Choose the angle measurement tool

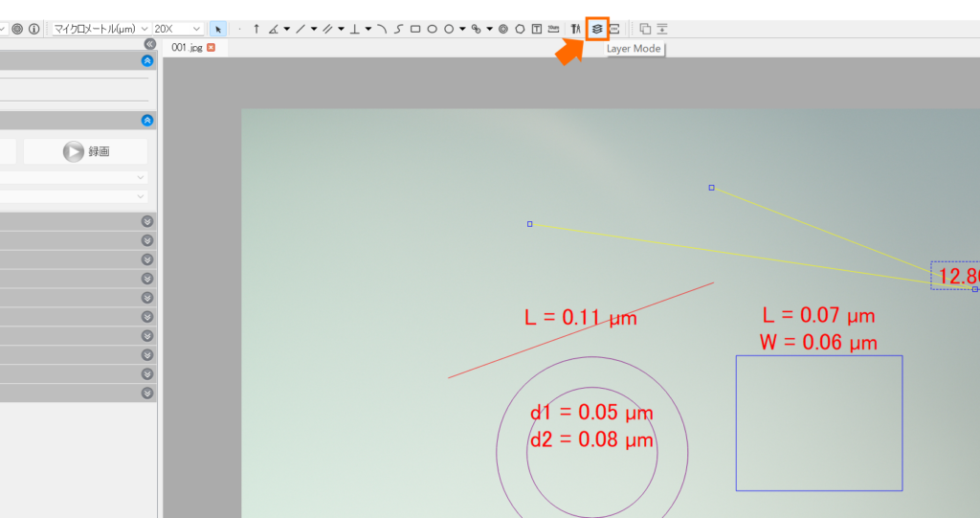click(274, 29)
